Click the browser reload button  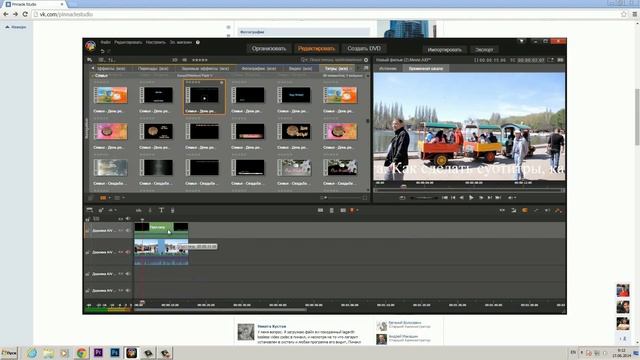25,14
